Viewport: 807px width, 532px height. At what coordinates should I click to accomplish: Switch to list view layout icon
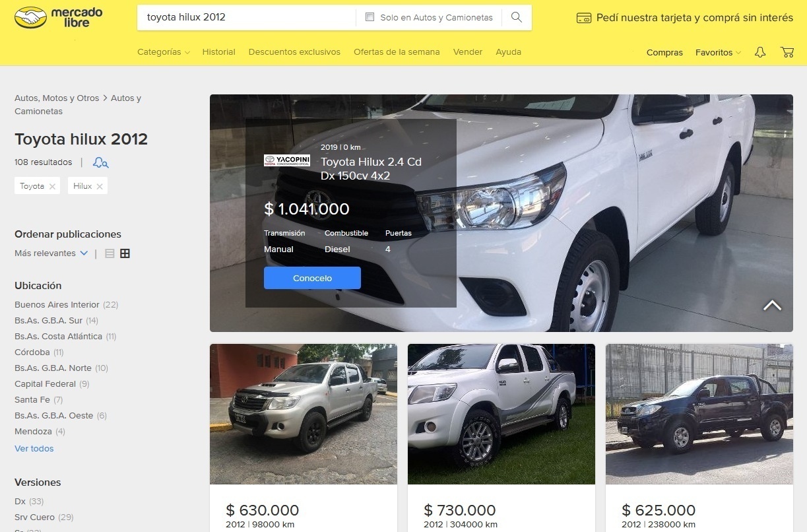110,253
